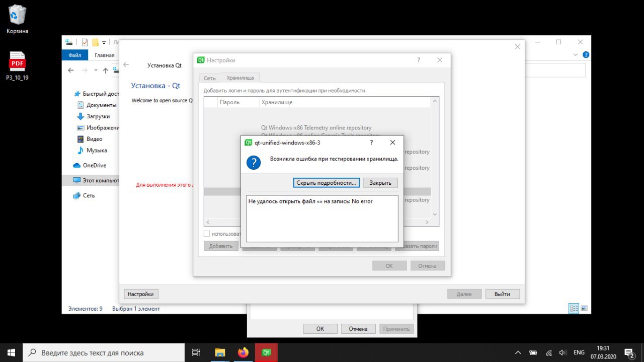Click the network tray icon

[x=549, y=352]
